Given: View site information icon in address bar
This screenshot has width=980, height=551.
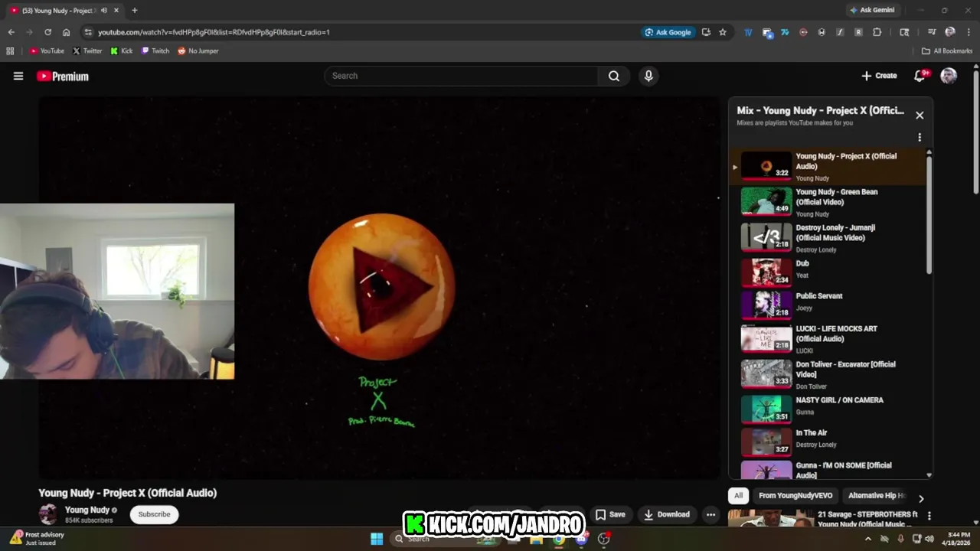Looking at the screenshot, I should (88, 32).
